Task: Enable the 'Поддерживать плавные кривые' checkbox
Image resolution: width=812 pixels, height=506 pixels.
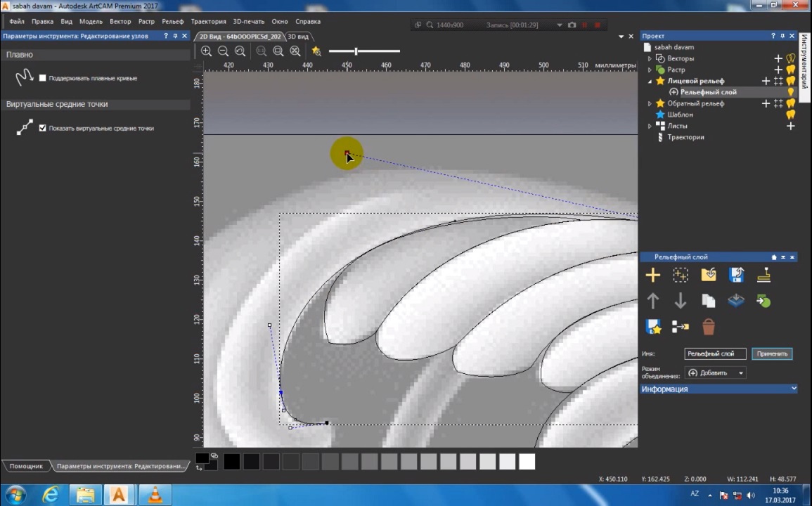Action: click(43, 78)
